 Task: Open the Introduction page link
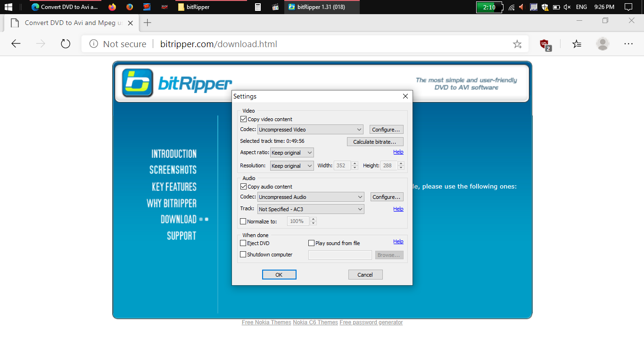coord(174,154)
